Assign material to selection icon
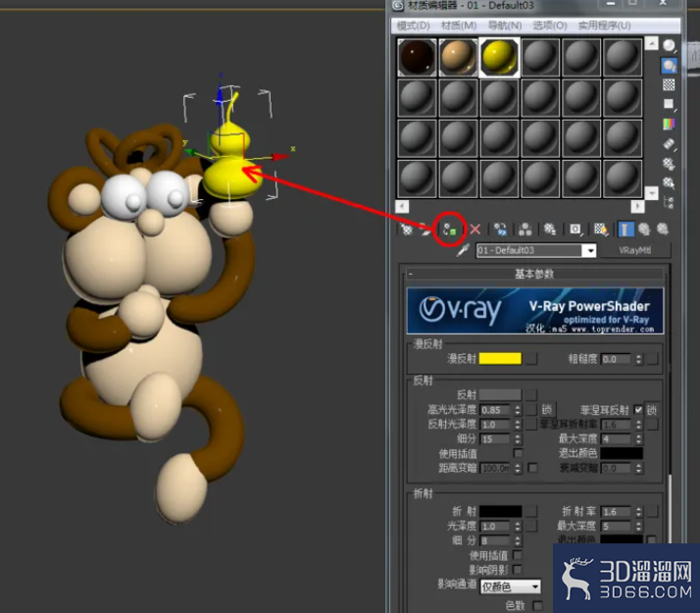This screenshot has width=700, height=613. point(450,230)
